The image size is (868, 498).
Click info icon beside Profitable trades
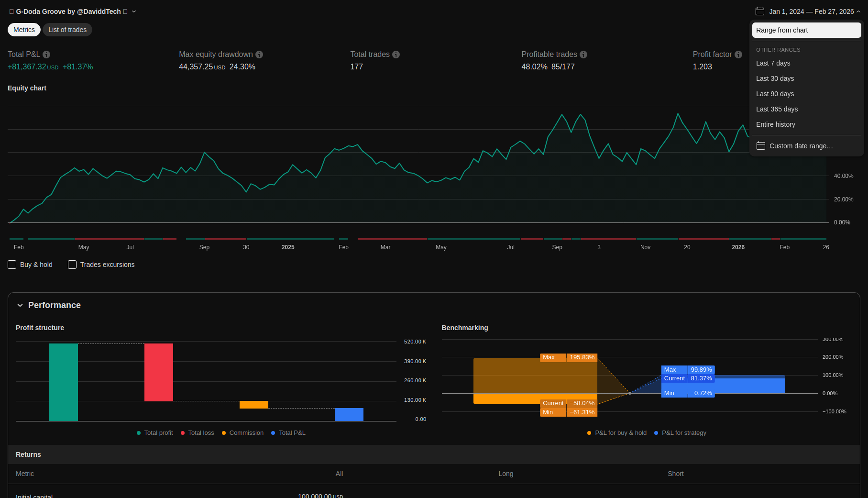pos(583,55)
